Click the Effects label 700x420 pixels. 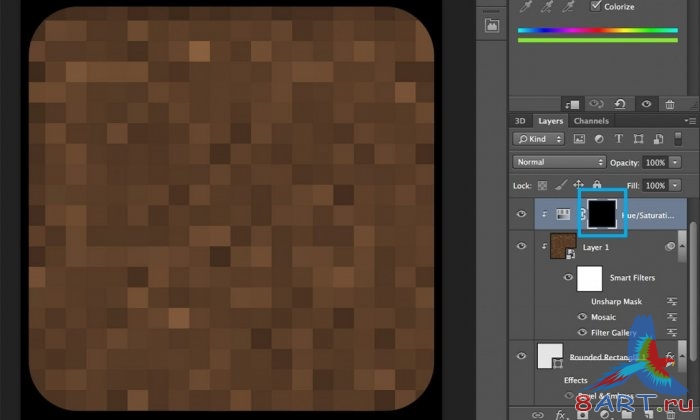tap(575, 380)
